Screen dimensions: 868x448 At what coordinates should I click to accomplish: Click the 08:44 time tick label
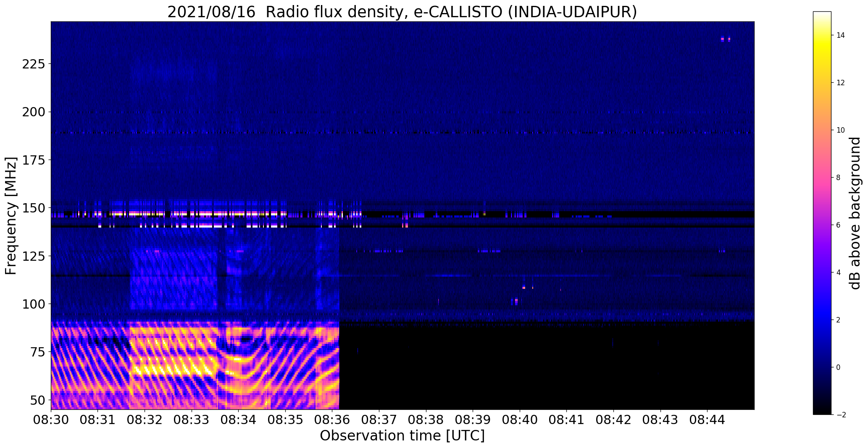click(708, 420)
